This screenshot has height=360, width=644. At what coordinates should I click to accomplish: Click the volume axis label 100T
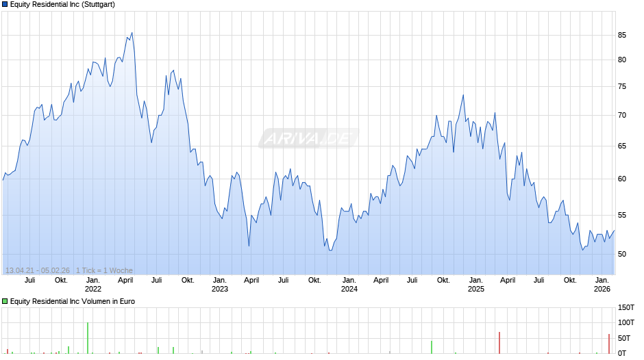tap(626, 322)
